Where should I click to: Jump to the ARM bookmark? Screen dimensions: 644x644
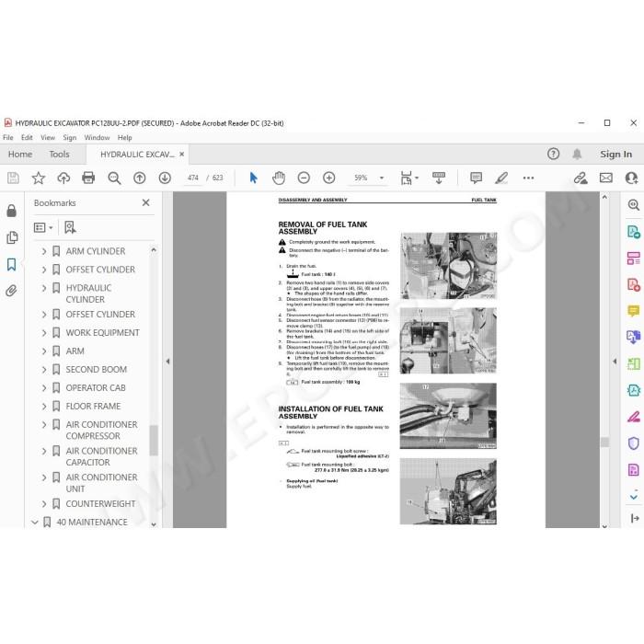pos(75,351)
